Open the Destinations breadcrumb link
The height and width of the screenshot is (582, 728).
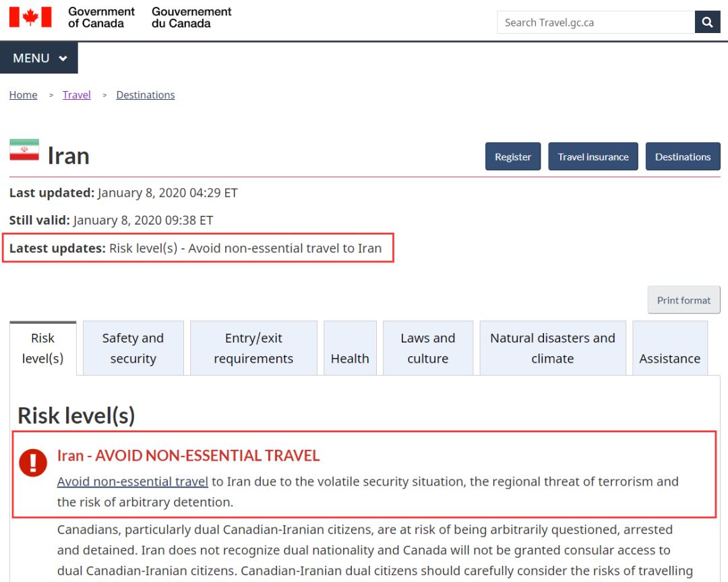[x=146, y=95]
